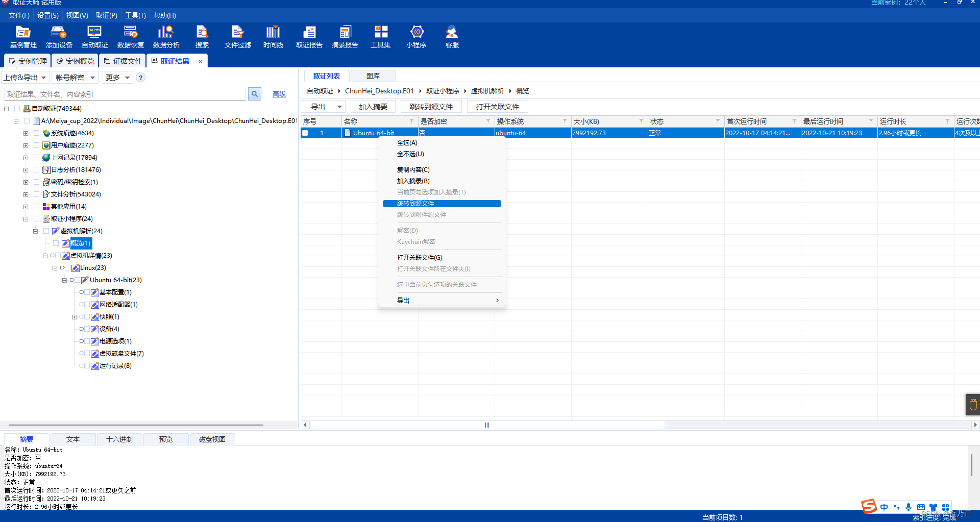Switch to the 案例概览 tab
The height and width of the screenshot is (522, 980).
[x=76, y=61]
